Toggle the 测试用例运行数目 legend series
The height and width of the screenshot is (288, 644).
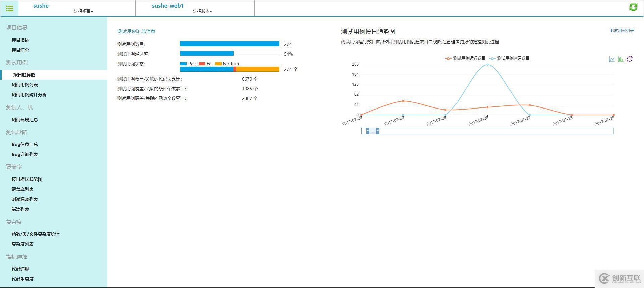pos(465,58)
